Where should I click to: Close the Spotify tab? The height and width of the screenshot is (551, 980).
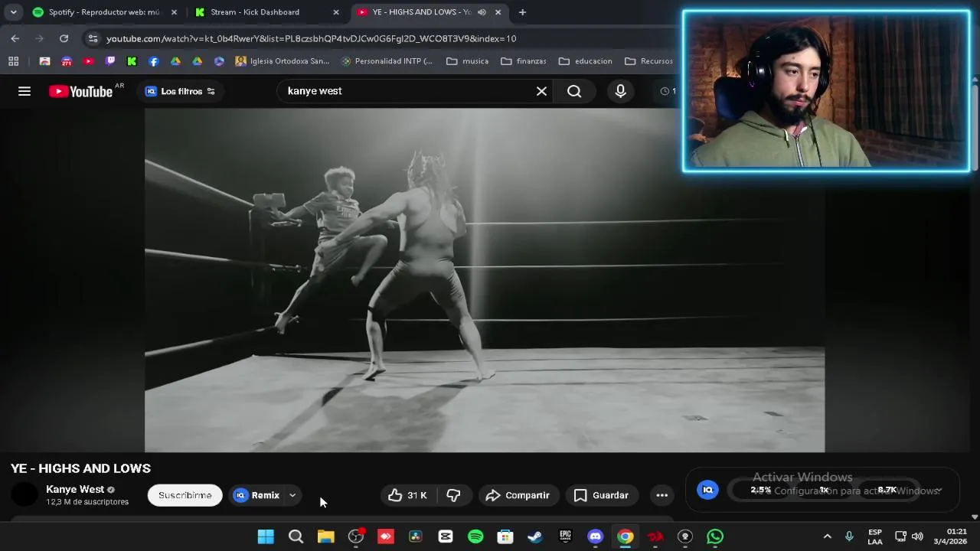click(174, 12)
